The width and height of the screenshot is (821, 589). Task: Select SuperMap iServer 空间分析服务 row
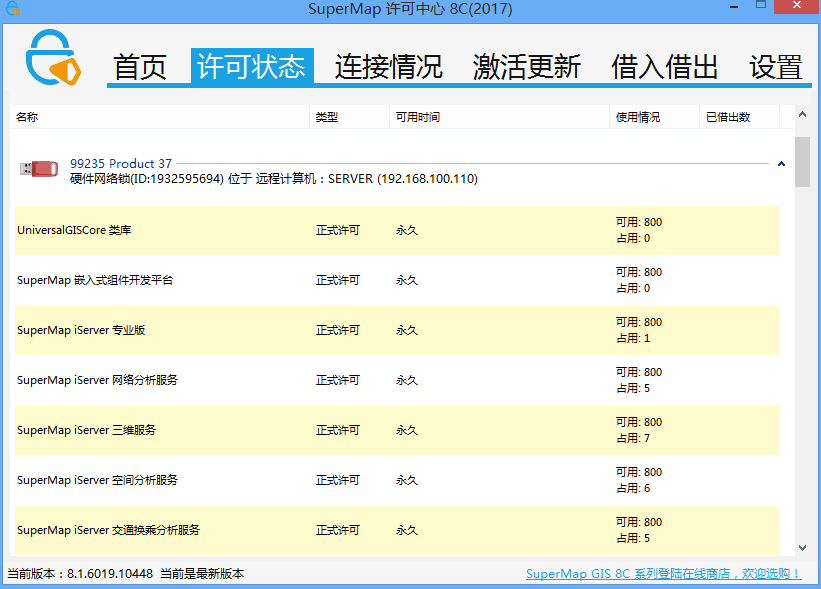pos(397,480)
